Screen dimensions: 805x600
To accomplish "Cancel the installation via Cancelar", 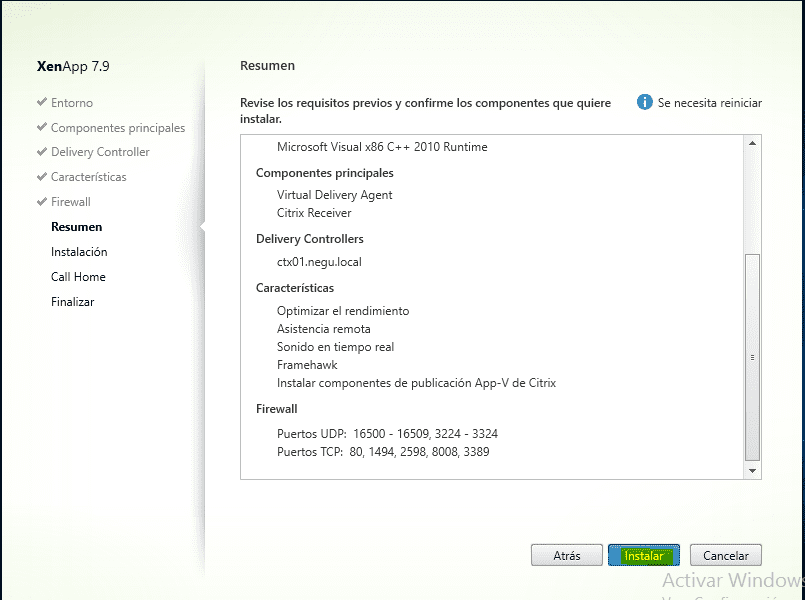I will tap(725, 555).
